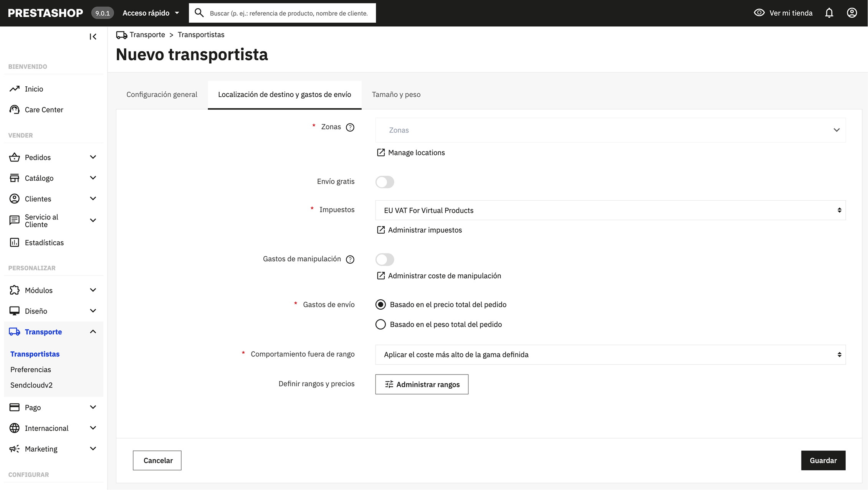Screen dimensions: 868x490
Task: Open the Administrar impuestos link
Action: point(425,230)
